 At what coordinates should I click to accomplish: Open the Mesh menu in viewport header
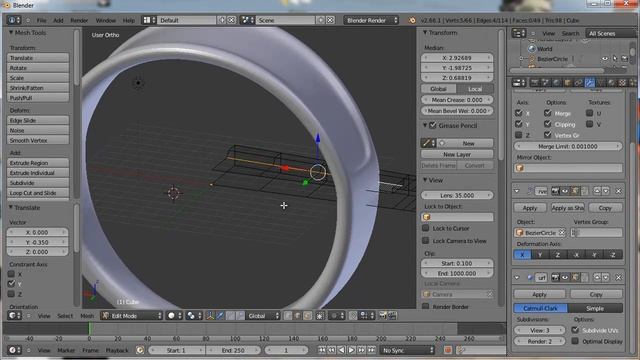pos(87,316)
